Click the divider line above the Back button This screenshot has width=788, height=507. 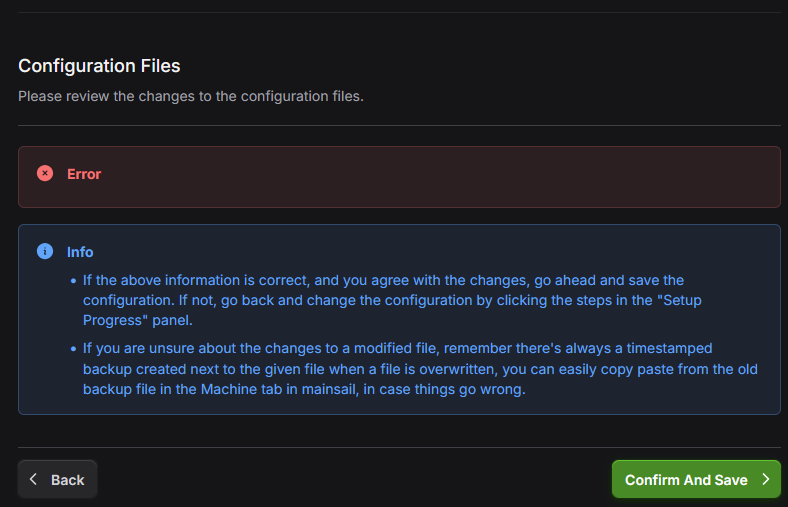click(x=399, y=447)
